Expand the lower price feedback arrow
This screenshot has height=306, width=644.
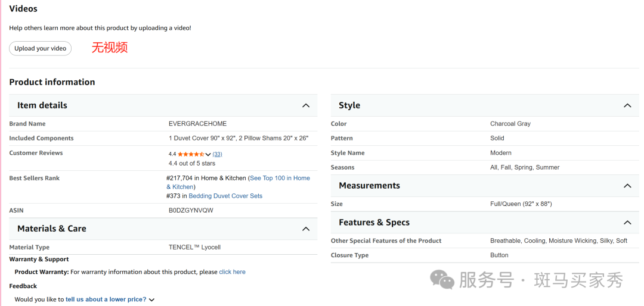coord(151,300)
